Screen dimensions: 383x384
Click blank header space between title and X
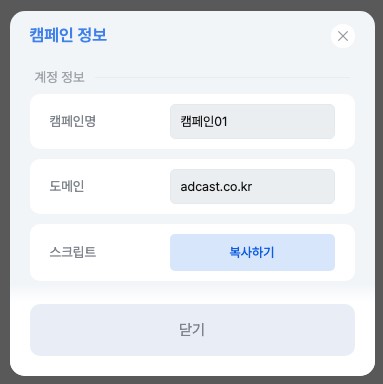[x=218, y=35]
